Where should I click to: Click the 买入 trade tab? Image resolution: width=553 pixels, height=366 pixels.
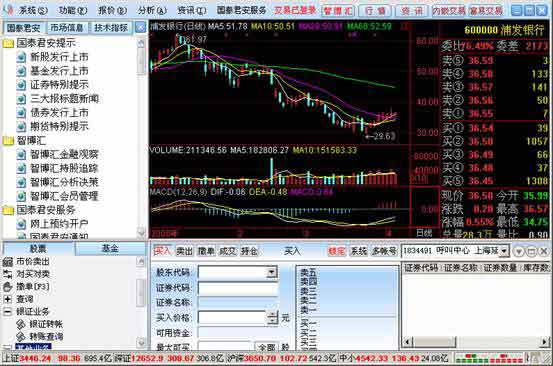[162, 251]
